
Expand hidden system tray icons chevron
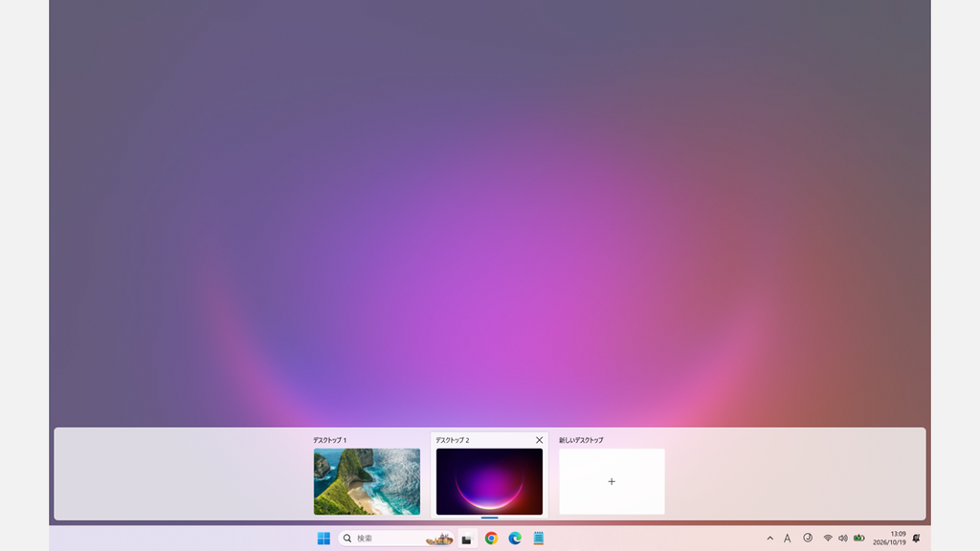770,538
